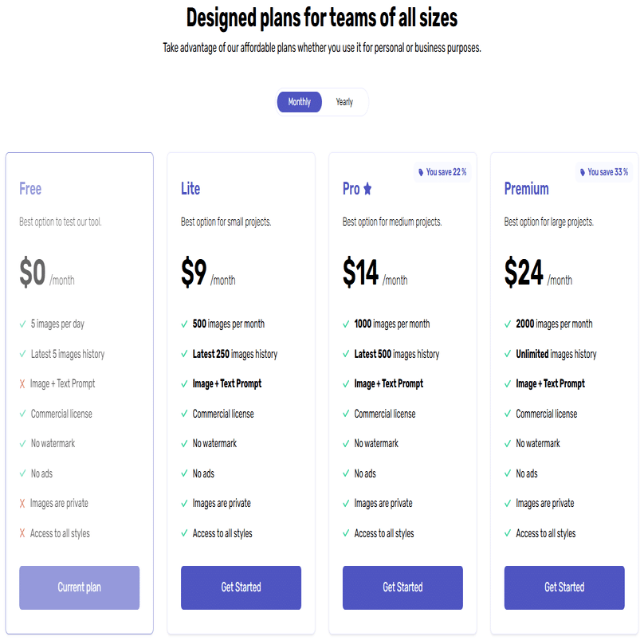Choose Get Started for the Premium plan
This screenshot has height=644, width=644.
(x=564, y=587)
